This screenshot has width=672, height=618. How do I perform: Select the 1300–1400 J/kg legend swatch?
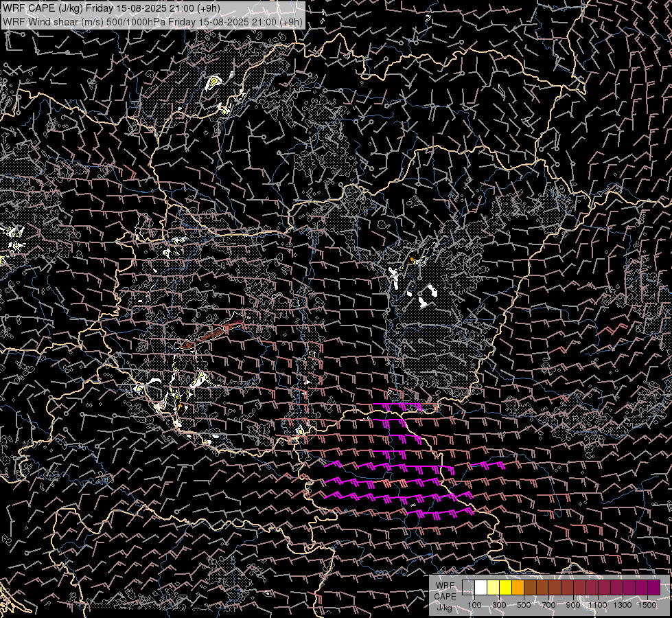click(629, 588)
